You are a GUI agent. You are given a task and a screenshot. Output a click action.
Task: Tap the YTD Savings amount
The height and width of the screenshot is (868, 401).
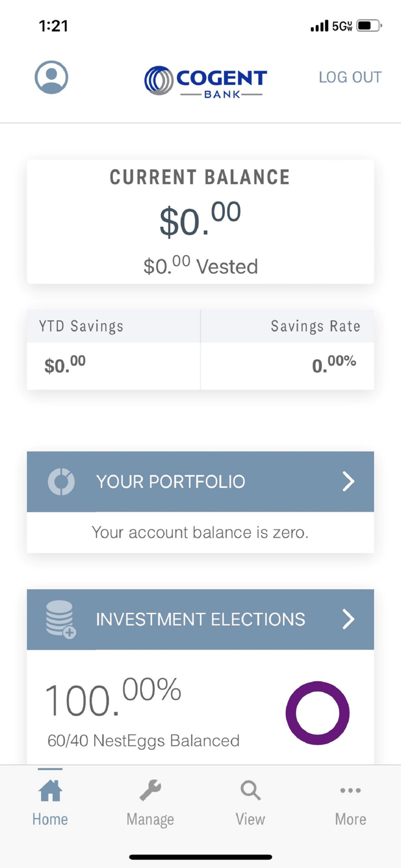coord(65,365)
